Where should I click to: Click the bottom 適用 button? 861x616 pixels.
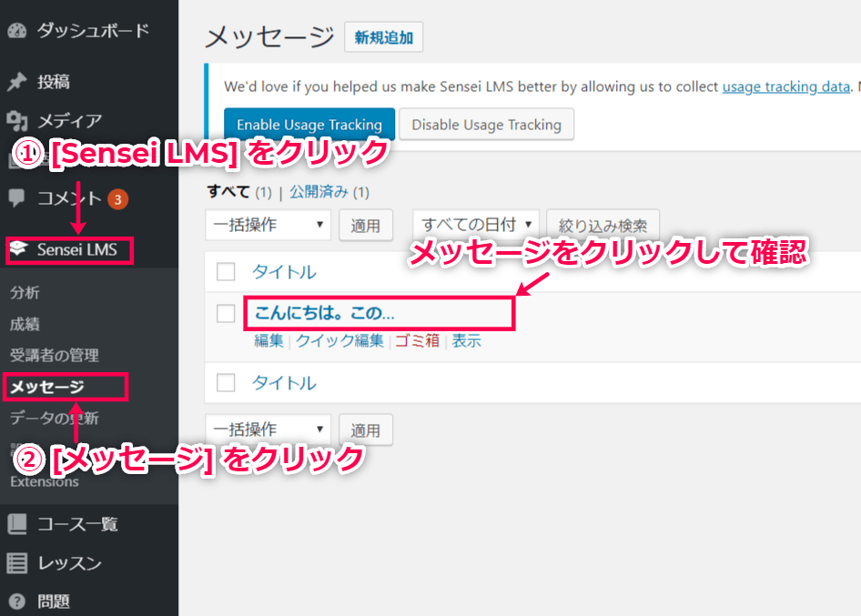click(366, 429)
